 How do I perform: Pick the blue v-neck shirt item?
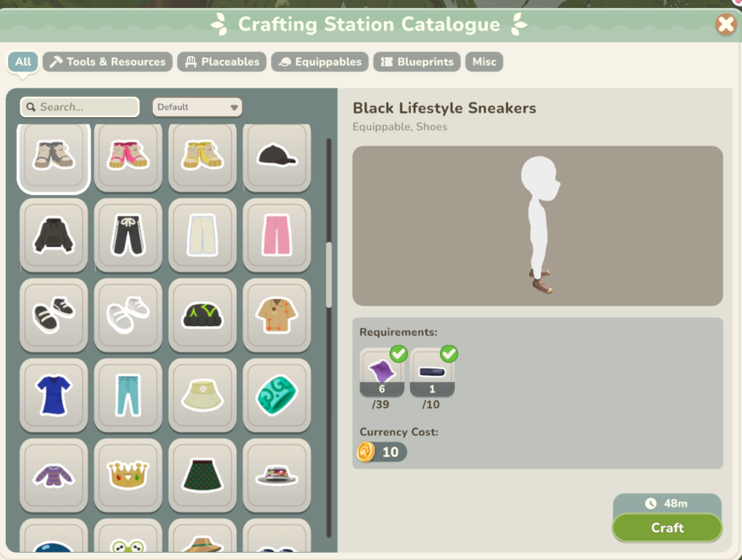click(54, 396)
